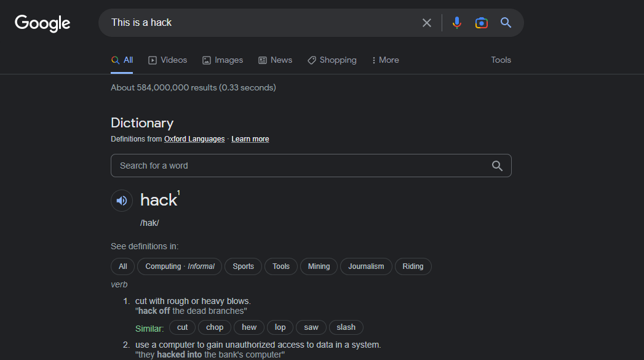Click the Similar label
The image size is (644, 360).
tap(149, 329)
